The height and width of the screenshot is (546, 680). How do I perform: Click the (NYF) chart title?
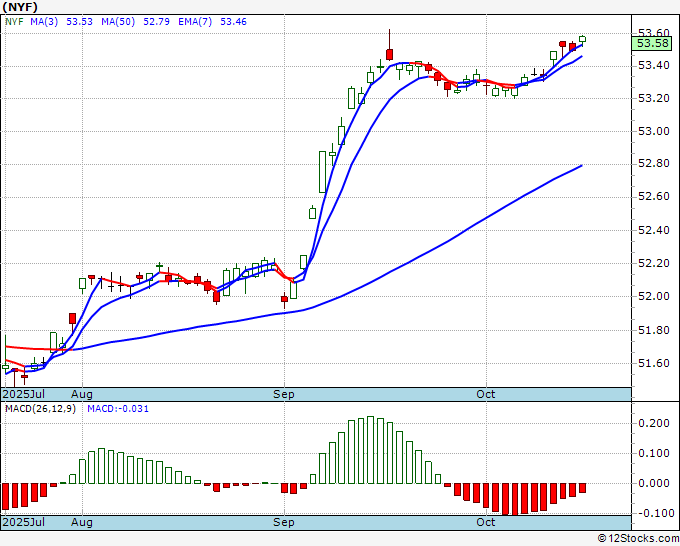pyautogui.click(x=20, y=7)
